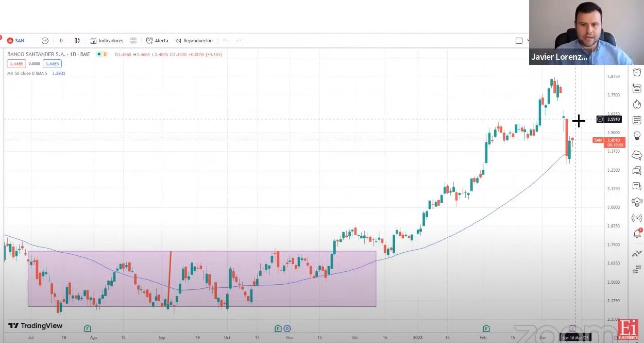
Task: Open the live streams play icon
Action: tap(637, 218)
